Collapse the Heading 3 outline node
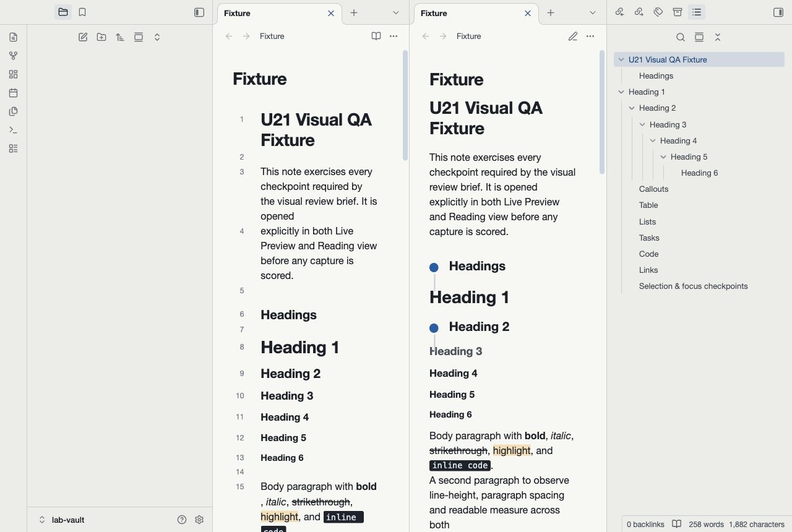The image size is (792, 532). 642,125
